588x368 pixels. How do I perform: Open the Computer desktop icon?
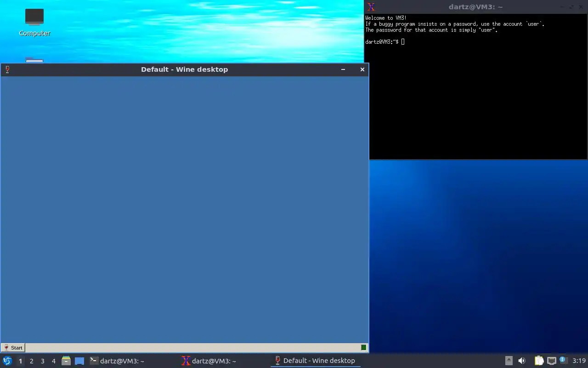[34, 23]
